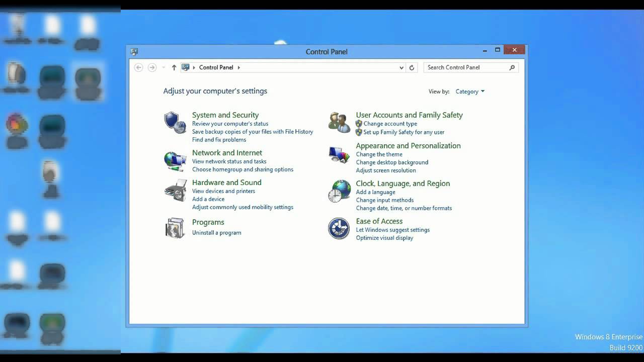Expand chevron after Control Panel breadcrumb

pos(239,67)
